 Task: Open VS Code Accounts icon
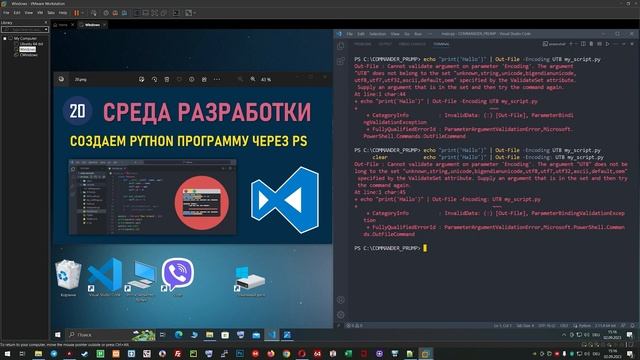341,300
